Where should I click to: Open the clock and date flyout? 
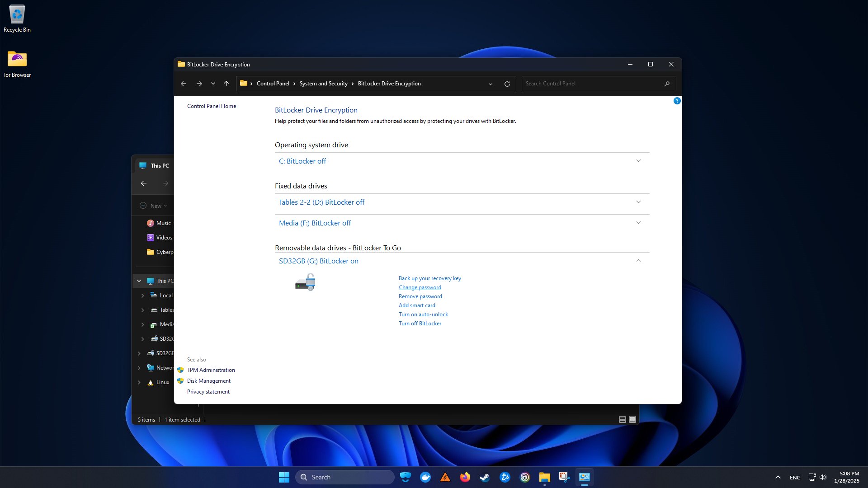point(847,477)
